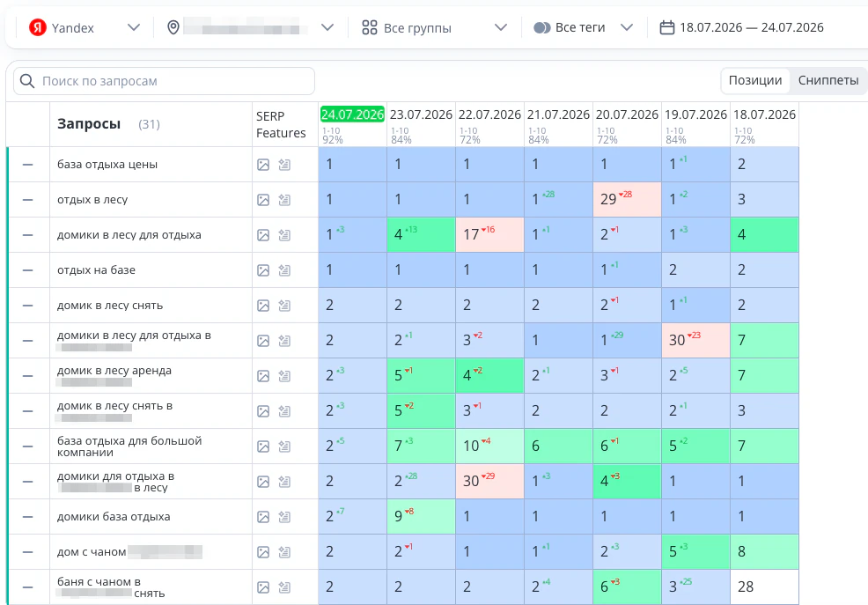Select the 24.07.2026 date column header

[352, 114]
